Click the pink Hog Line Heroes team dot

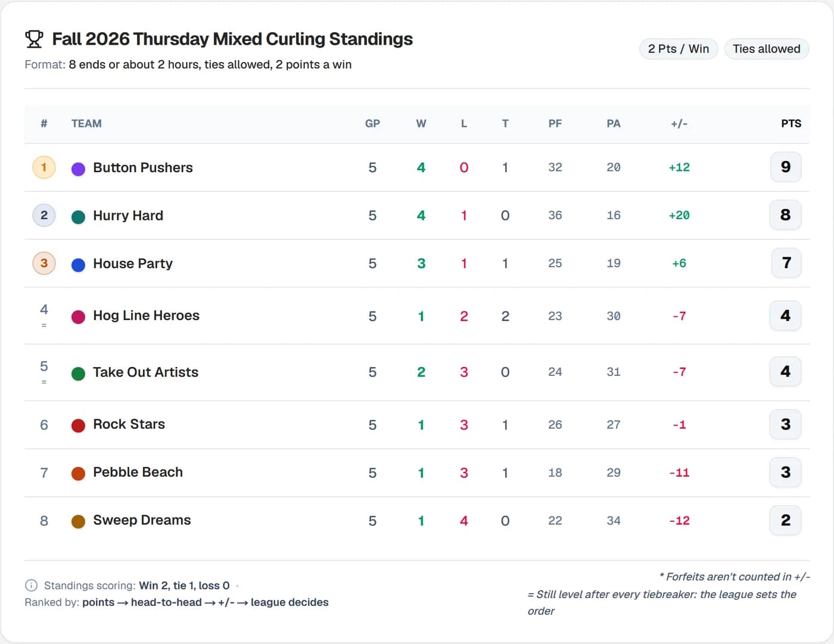click(78, 317)
